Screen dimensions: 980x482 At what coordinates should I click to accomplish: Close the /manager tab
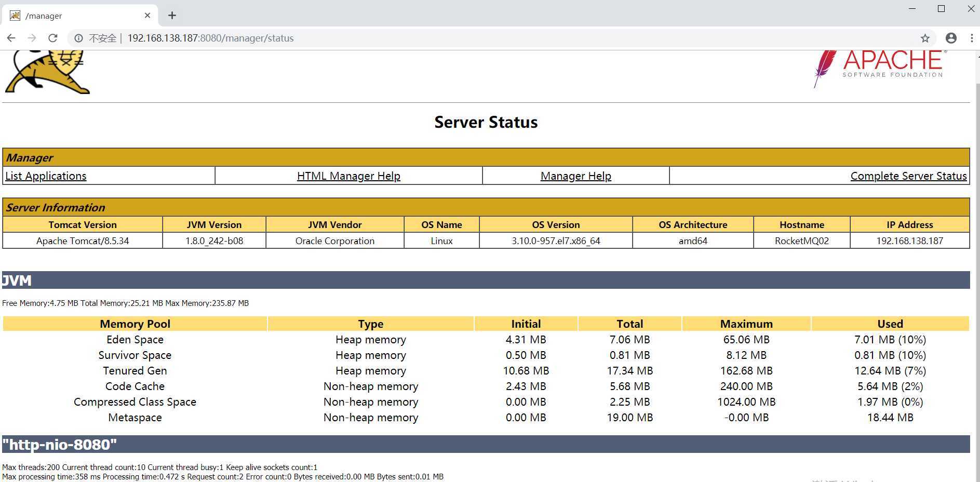click(147, 16)
